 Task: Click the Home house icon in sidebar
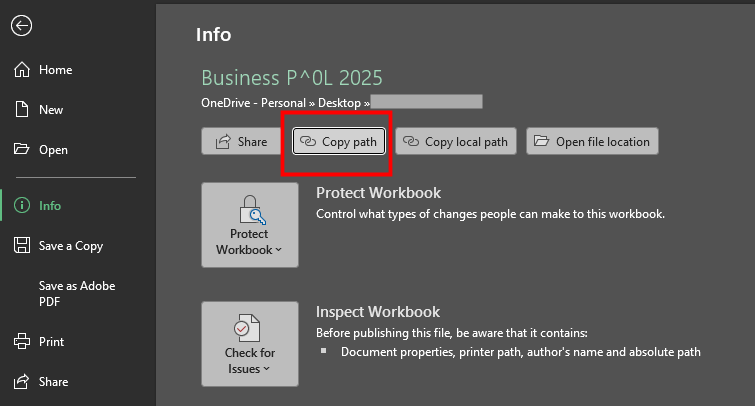(x=21, y=70)
